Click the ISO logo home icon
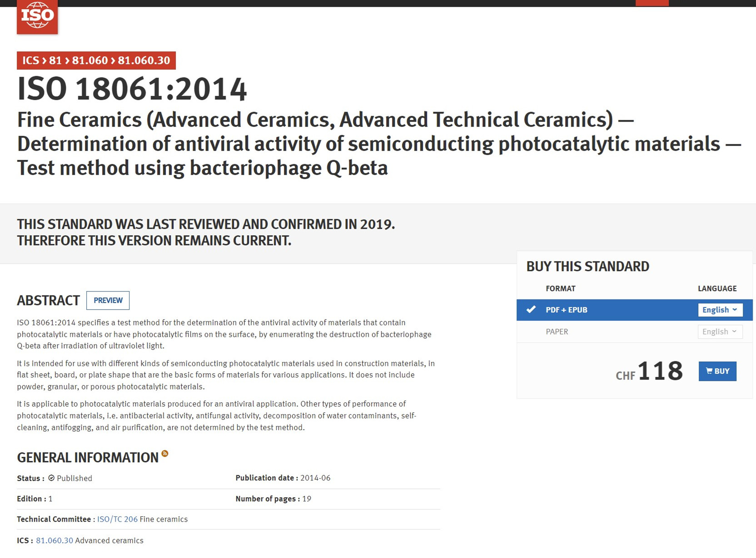The height and width of the screenshot is (558, 756). click(x=37, y=16)
